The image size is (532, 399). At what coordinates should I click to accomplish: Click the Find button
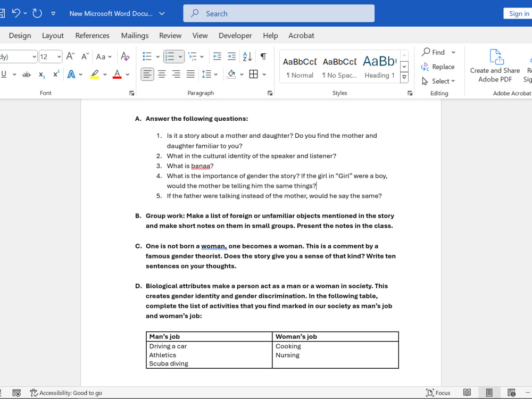(434, 52)
